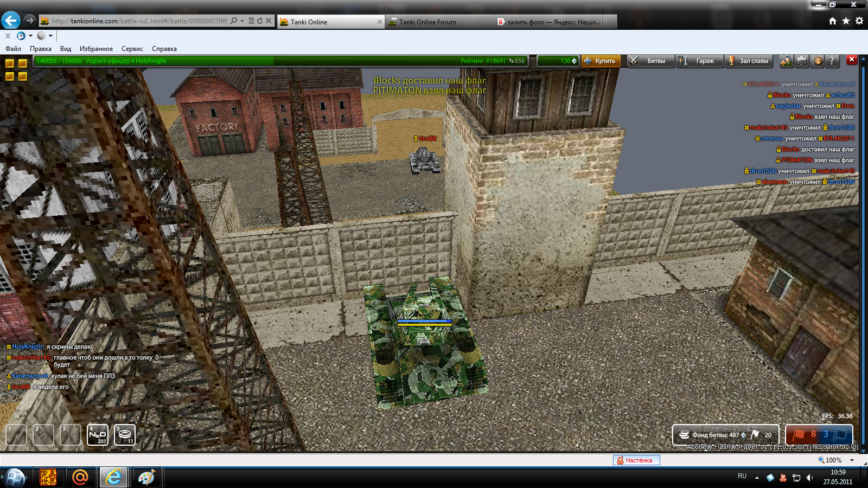
Task: Switch to the Tanki Online Forum tab
Action: (439, 22)
